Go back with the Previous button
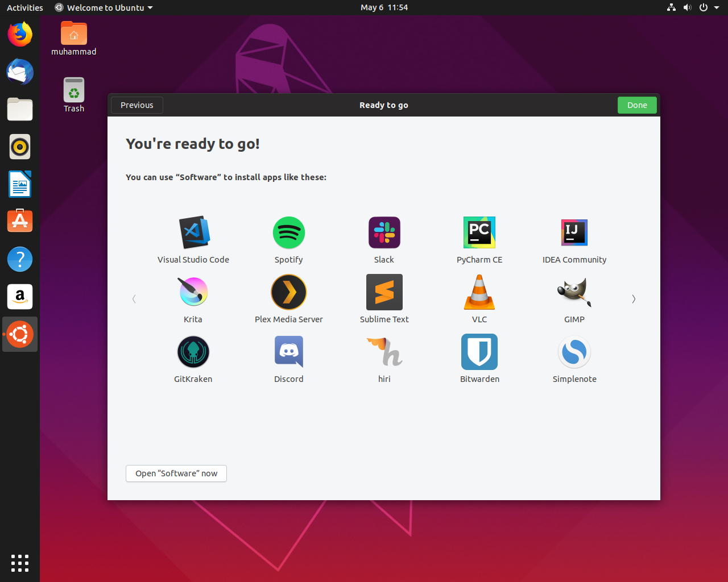The width and height of the screenshot is (728, 582). [137, 105]
